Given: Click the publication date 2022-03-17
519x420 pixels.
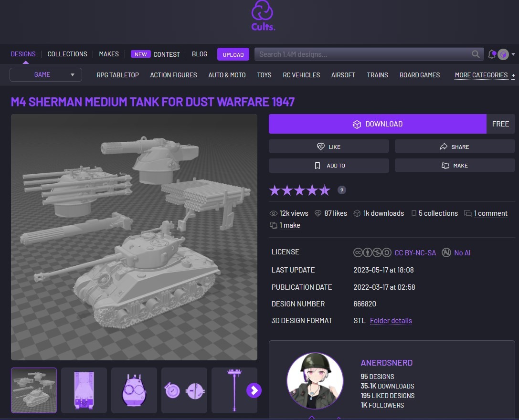Looking at the screenshot, I should click(x=384, y=287).
